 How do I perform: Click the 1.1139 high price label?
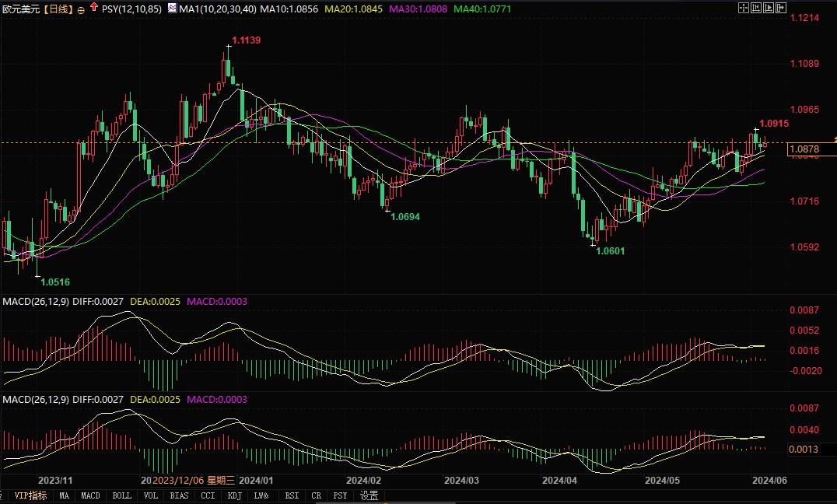tap(246, 40)
